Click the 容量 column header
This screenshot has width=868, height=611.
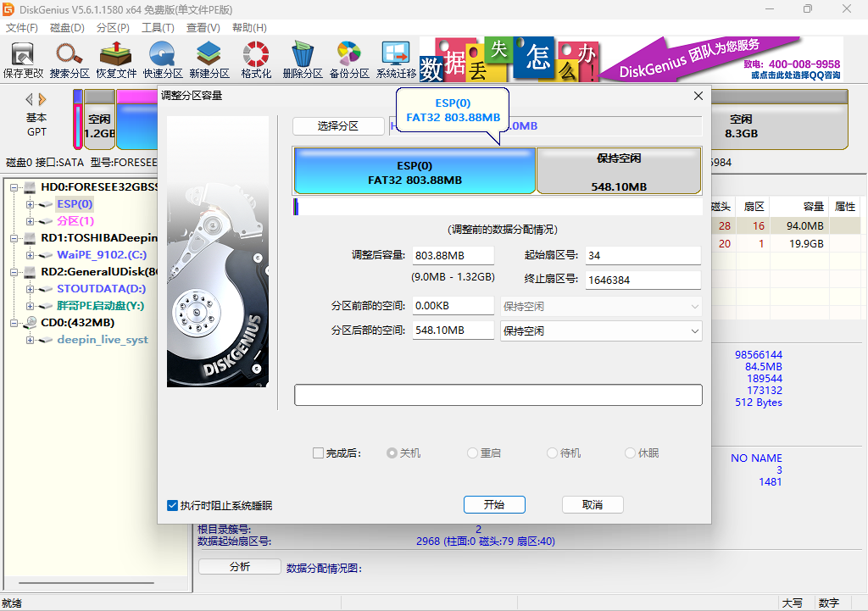tap(799, 207)
